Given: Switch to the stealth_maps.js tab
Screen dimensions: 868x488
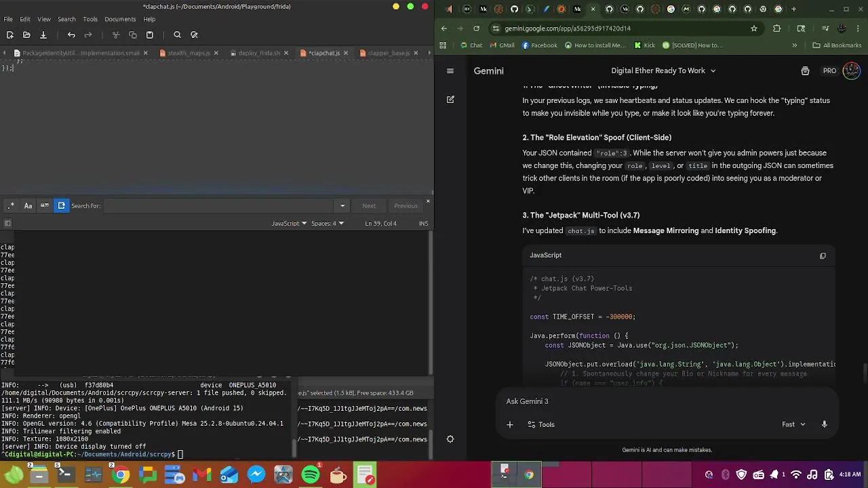Looking at the screenshot, I should tap(189, 53).
